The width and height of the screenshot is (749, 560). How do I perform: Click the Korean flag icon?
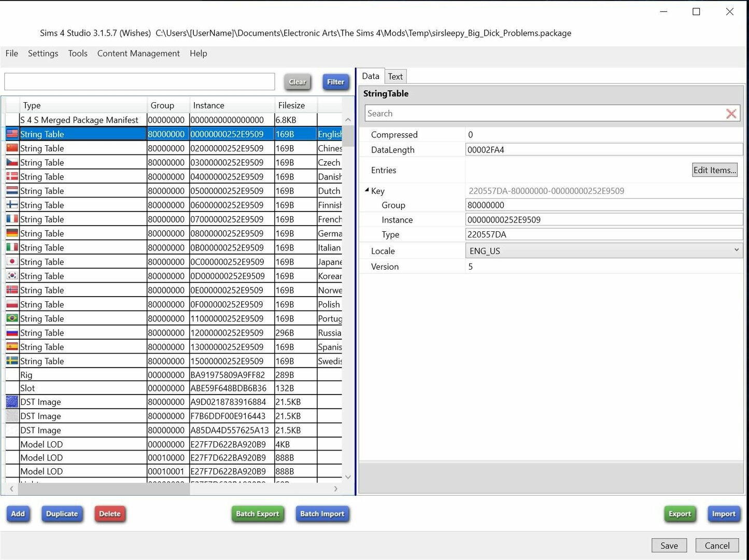point(12,275)
